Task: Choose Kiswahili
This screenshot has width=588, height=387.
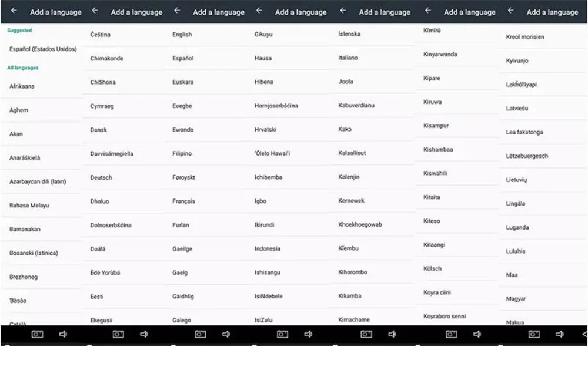Action: [457, 173]
